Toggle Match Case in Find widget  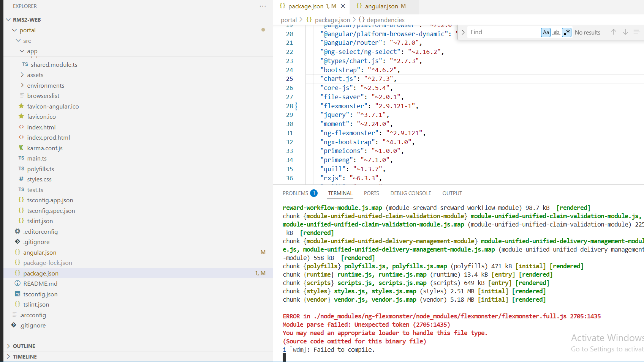[546, 33]
